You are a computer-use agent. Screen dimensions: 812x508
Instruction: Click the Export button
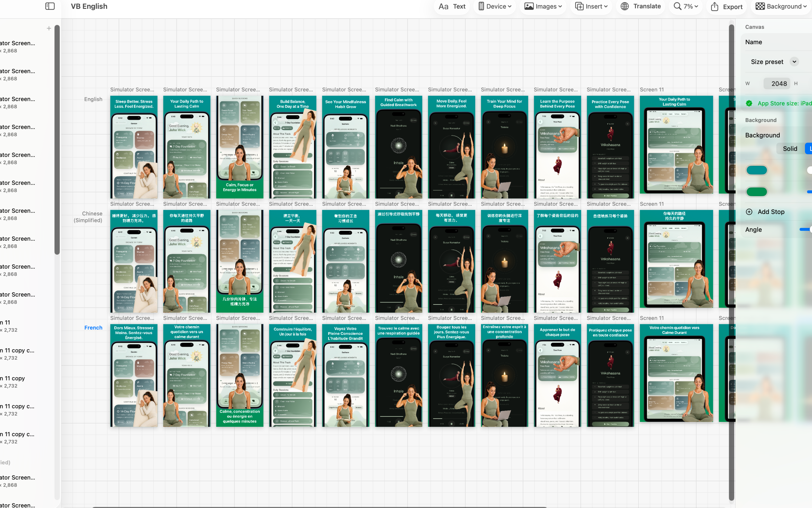(x=726, y=6)
